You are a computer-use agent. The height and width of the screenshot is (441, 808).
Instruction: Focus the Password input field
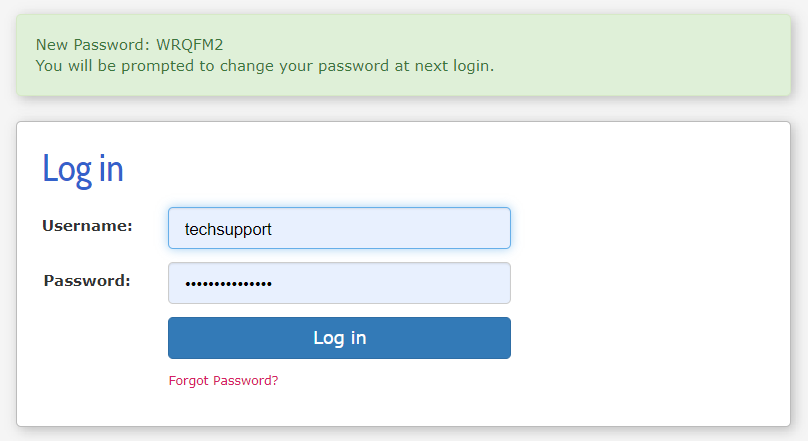339,283
